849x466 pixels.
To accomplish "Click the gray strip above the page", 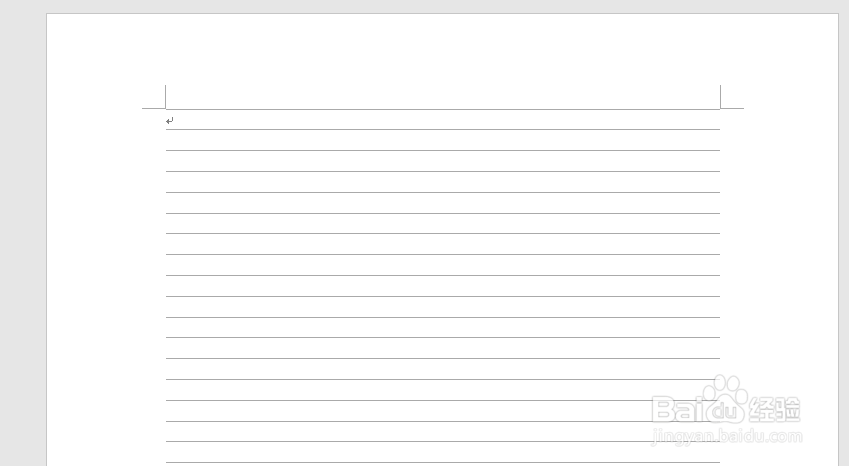I will pyautogui.click(x=424, y=6).
